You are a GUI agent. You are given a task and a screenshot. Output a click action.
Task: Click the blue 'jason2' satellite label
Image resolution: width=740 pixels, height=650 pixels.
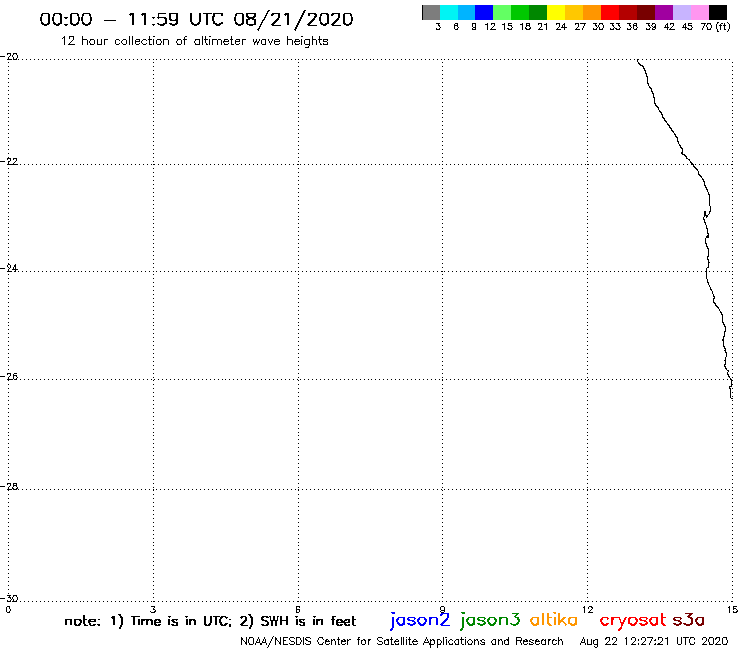tap(420, 620)
